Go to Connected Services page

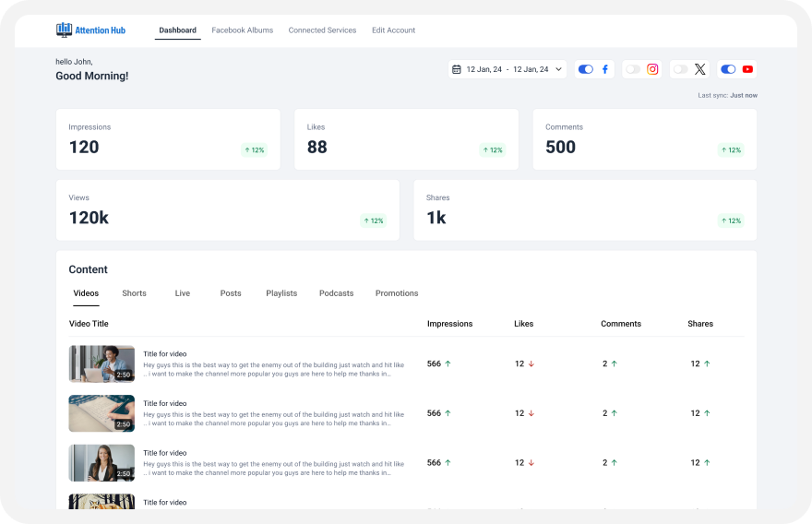click(322, 30)
